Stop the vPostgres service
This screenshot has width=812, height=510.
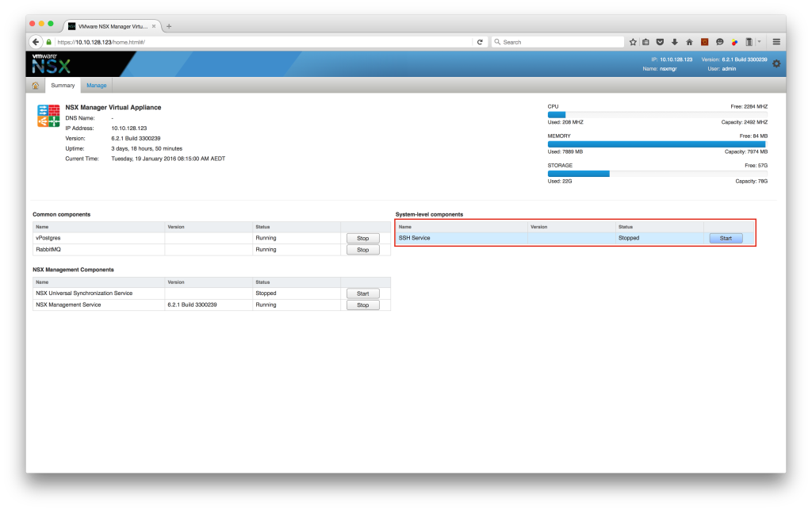pos(362,238)
